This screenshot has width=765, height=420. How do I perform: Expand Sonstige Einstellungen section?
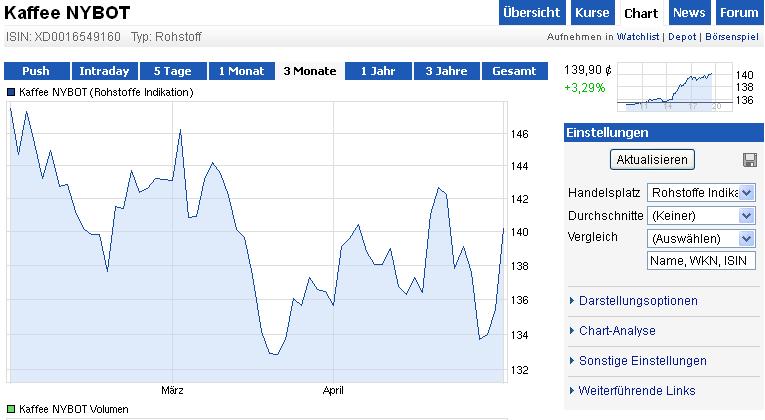642,361
